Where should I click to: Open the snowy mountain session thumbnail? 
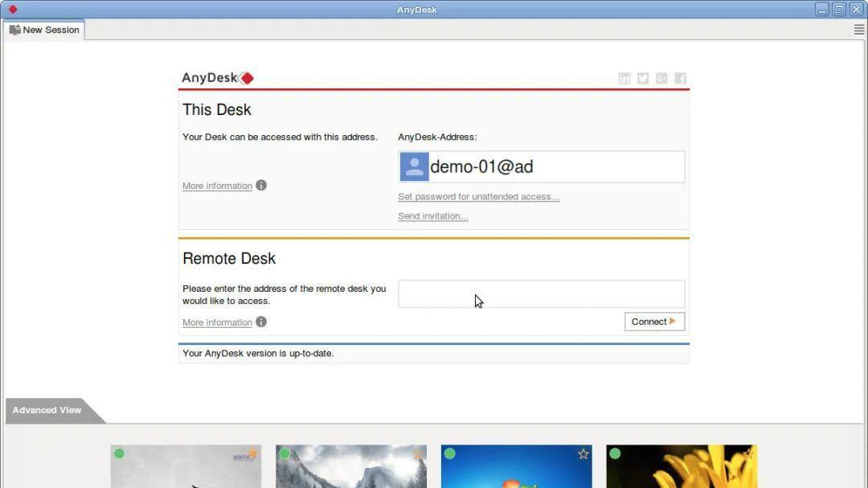[x=351, y=466]
